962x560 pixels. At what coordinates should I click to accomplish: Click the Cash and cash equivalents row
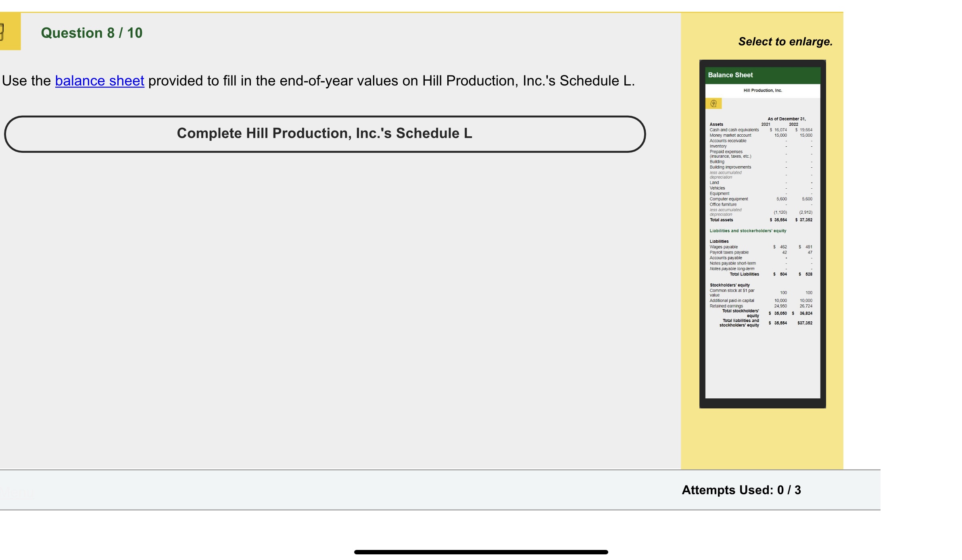[x=734, y=130]
